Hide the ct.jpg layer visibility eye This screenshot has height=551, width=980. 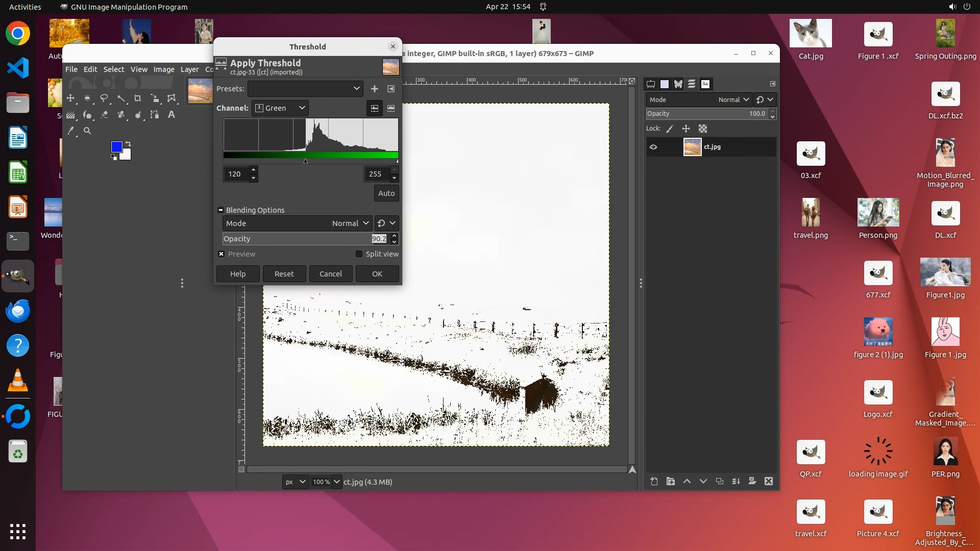coord(653,147)
